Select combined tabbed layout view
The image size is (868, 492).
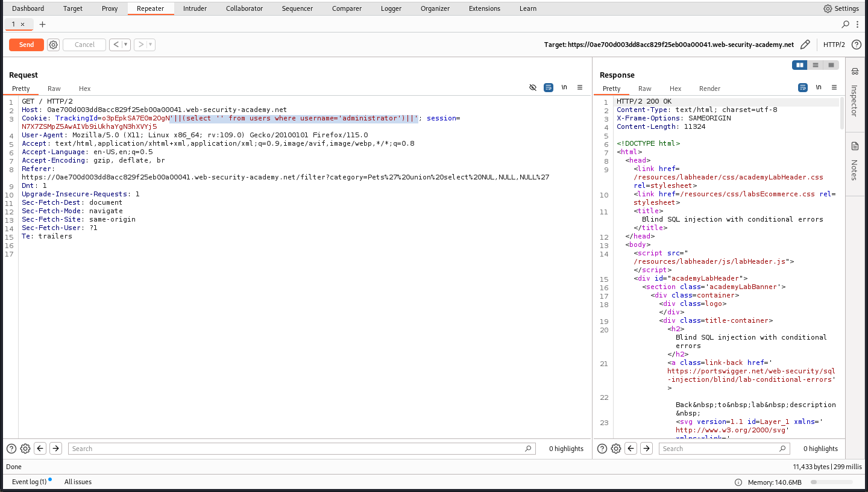pyautogui.click(x=831, y=65)
